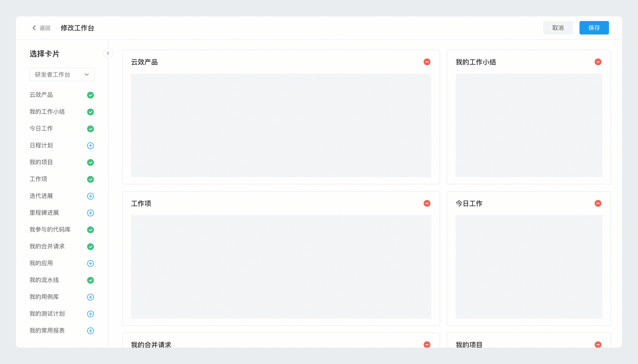Remove the 云效产品 card with red minus
Screen dimensions: 638x364
pyautogui.click(x=427, y=62)
